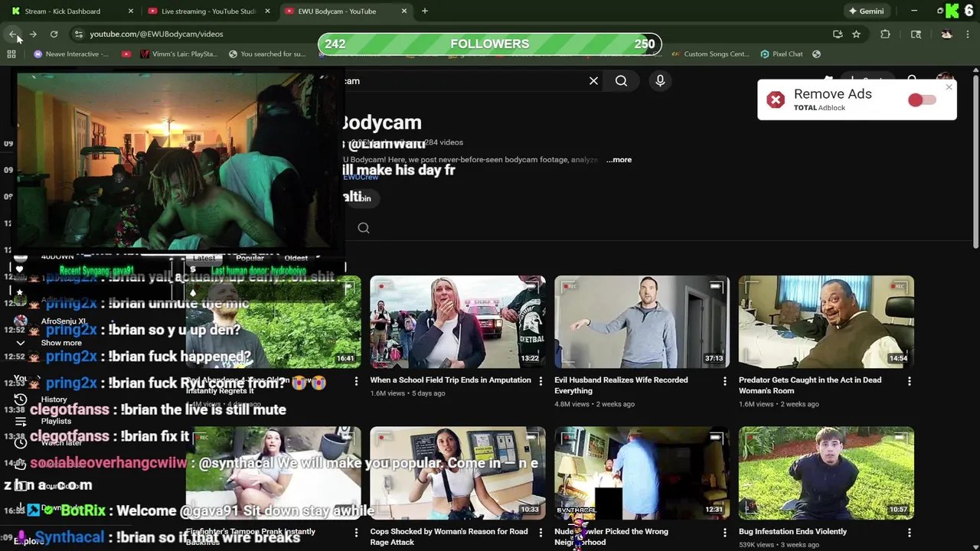Open options for School Field Trip video
The image size is (980, 551).
click(x=541, y=381)
